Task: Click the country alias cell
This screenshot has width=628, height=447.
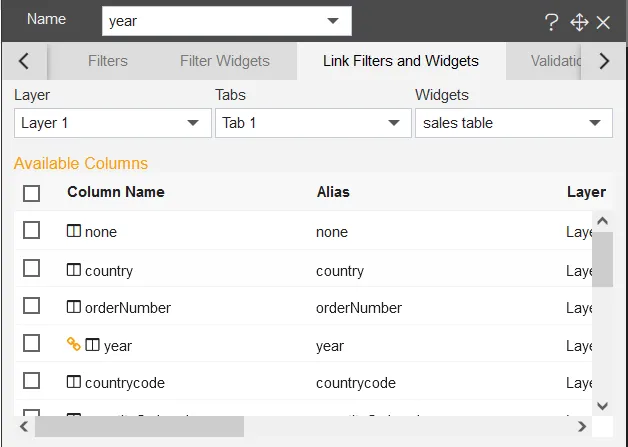Action: [x=340, y=271]
